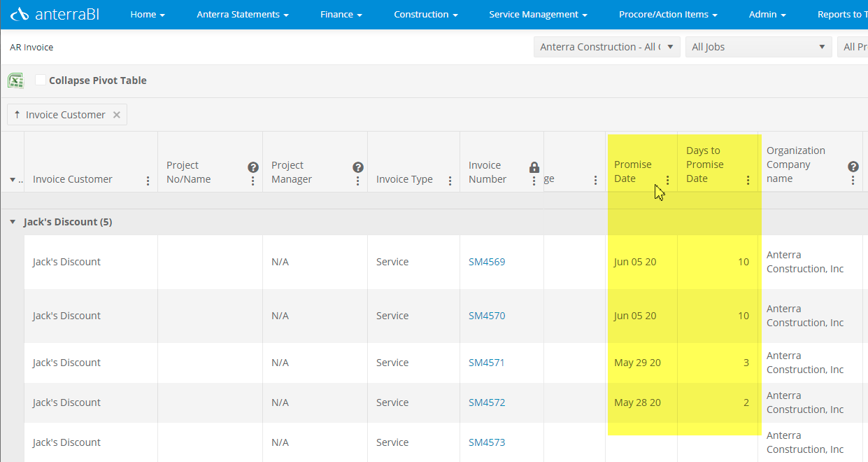Export to Excel using the green icon

coord(16,80)
